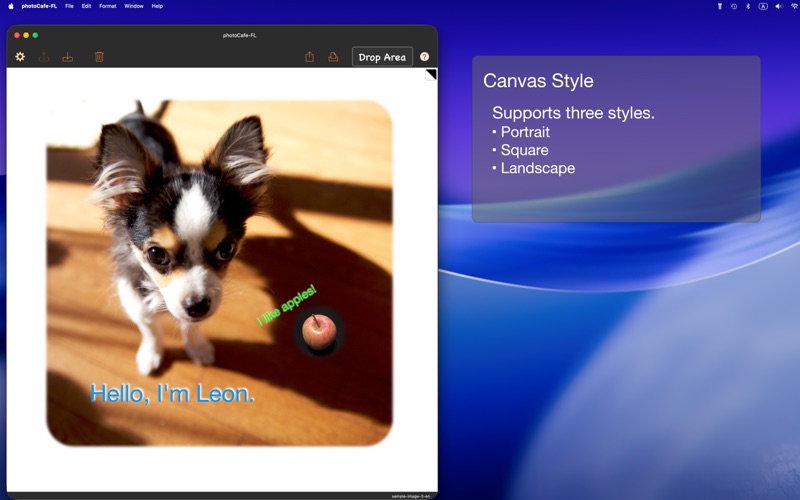The height and width of the screenshot is (500, 800).
Task: Open the Window menu
Action: click(x=134, y=6)
